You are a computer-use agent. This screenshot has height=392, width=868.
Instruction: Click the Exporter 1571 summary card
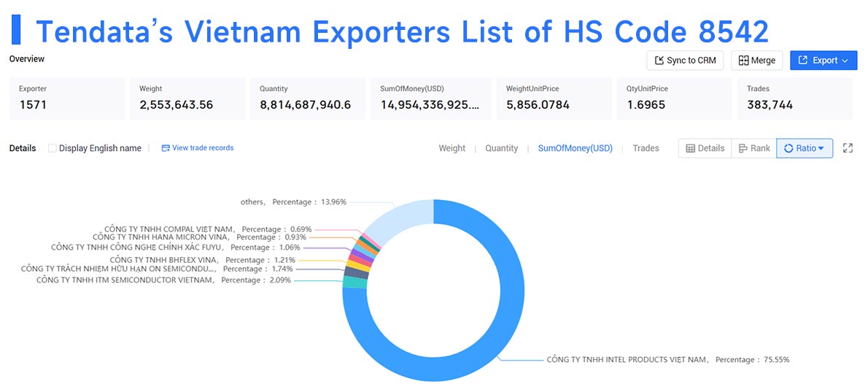(67, 99)
